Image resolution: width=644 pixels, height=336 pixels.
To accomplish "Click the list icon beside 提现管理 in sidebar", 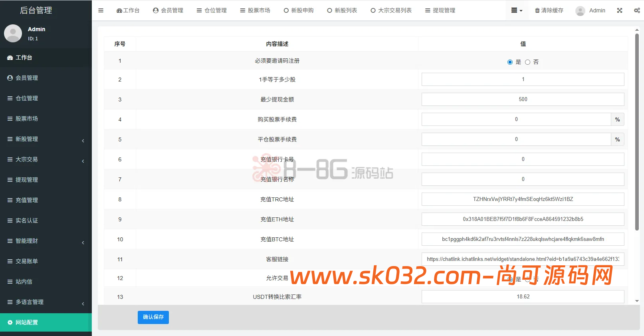I will (10, 180).
